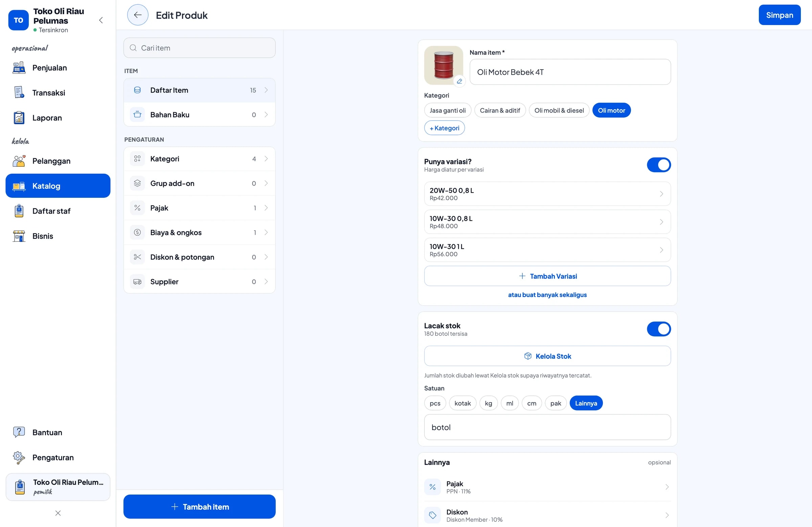
Task: Open the Pajak PPN 11% row
Action: 547,487
